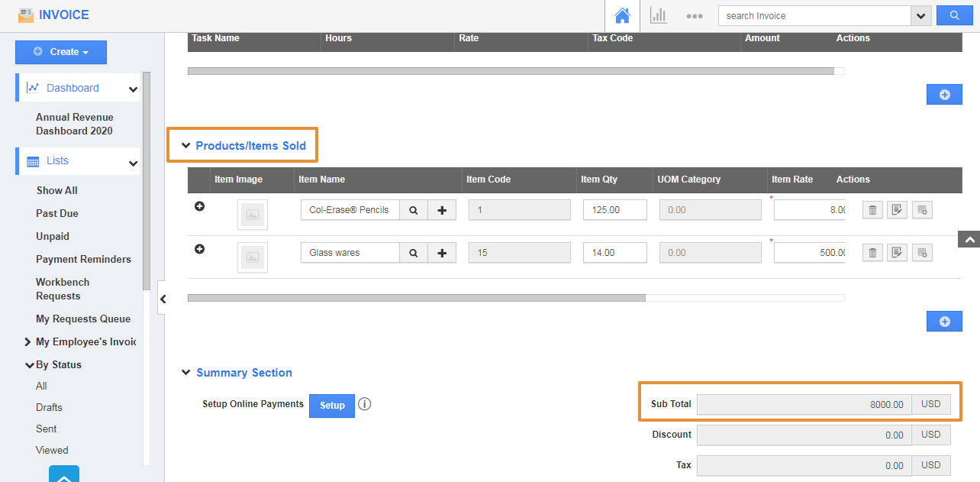980x482 pixels.
Task: Click the info icon next to Setup
Action: [x=365, y=404]
